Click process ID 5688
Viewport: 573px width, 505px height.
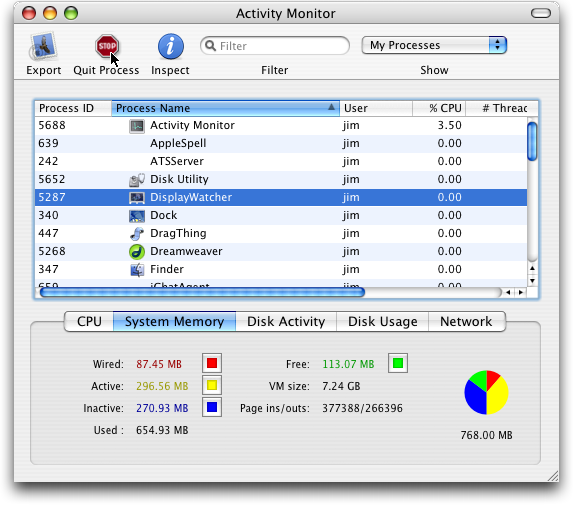[x=52, y=126]
